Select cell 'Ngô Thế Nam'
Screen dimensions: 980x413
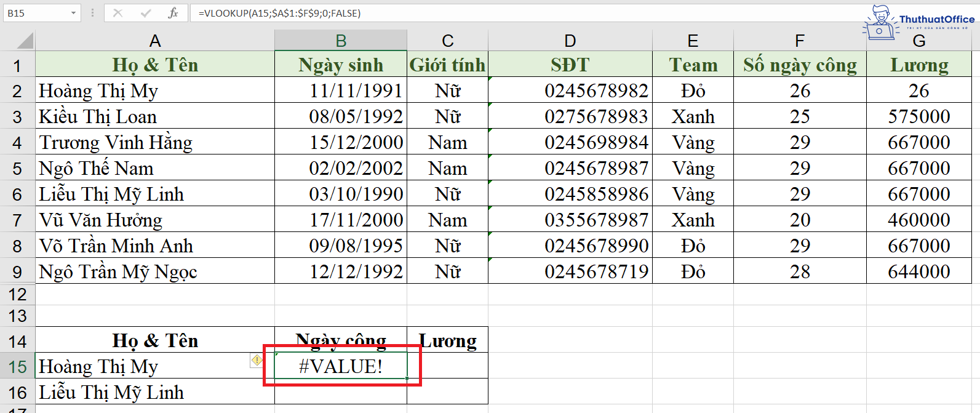[x=155, y=168]
